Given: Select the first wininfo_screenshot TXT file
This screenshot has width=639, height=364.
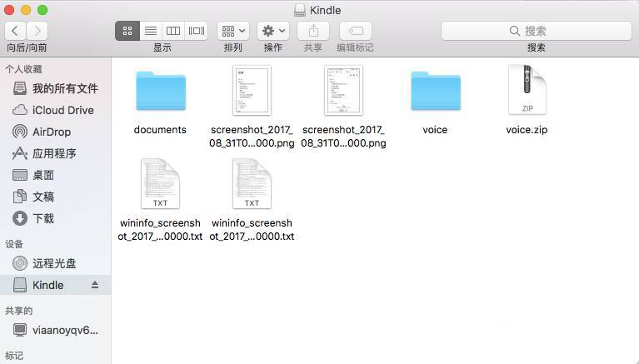Looking at the screenshot, I should pyautogui.click(x=160, y=183).
